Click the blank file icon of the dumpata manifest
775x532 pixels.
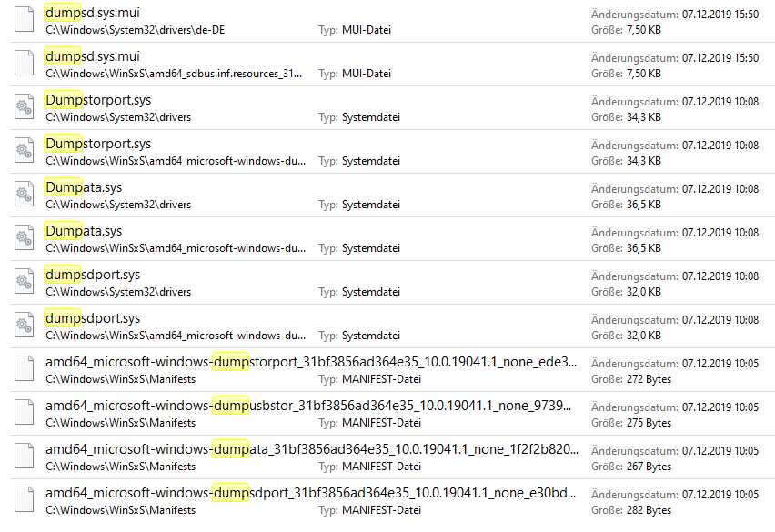click(25, 456)
